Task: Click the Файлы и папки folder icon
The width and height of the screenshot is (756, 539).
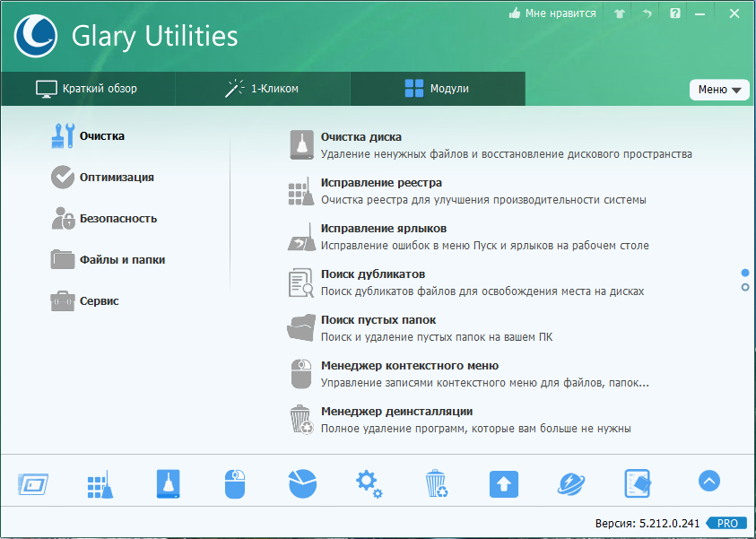Action: 63,259
